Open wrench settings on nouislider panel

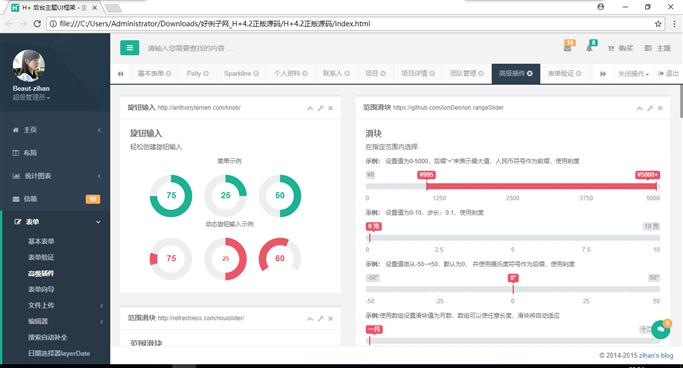(x=320, y=319)
